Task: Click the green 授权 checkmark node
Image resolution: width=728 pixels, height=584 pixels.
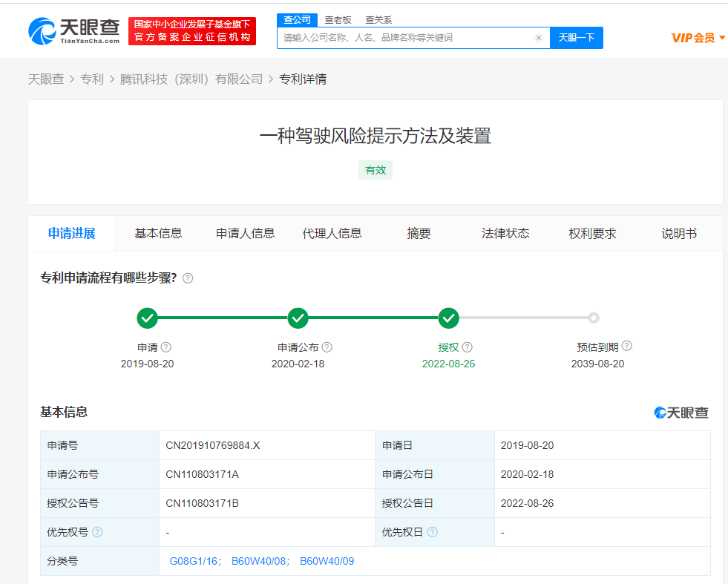Action: 448,318
